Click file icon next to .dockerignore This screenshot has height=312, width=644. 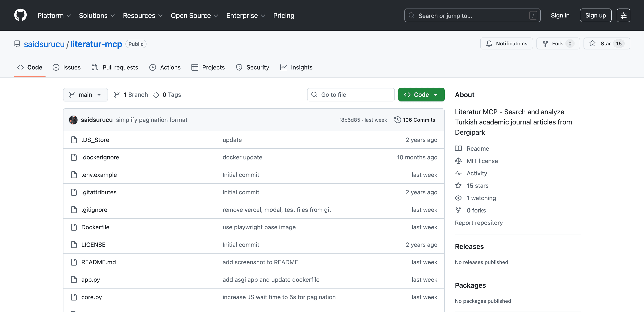coord(74,157)
